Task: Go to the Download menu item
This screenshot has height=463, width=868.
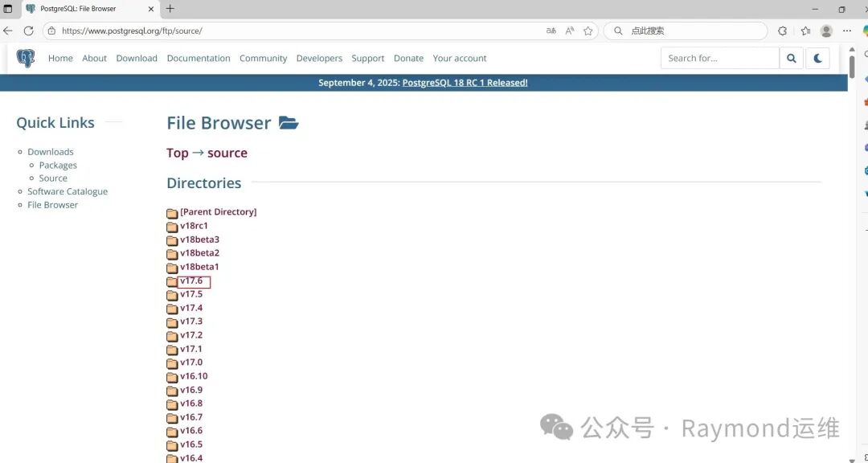Action: click(x=137, y=58)
